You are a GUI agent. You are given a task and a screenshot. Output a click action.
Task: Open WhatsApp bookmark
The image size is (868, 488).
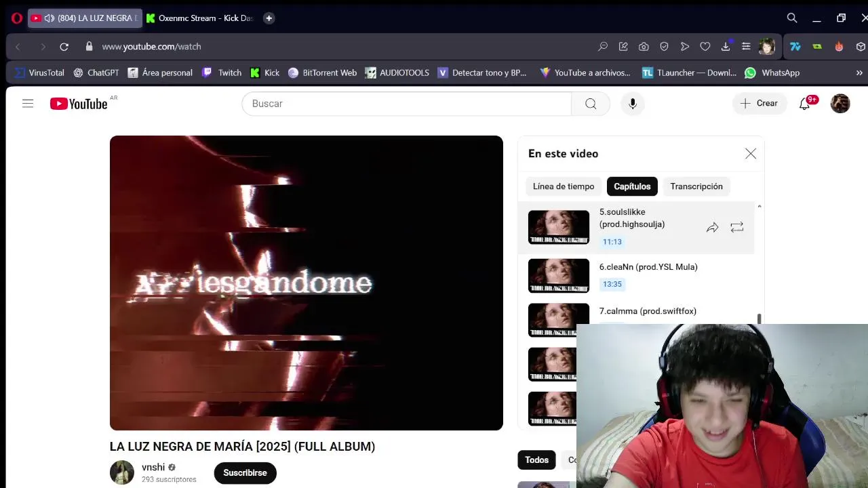(x=772, y=73)
